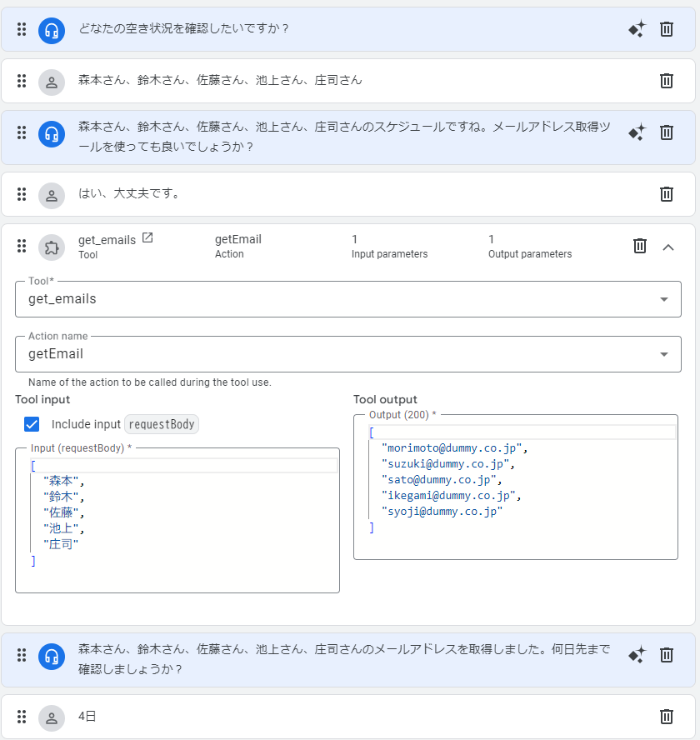Click the getEmail Action header label
This screenshot has width=700, height=740.
(237, 246)
